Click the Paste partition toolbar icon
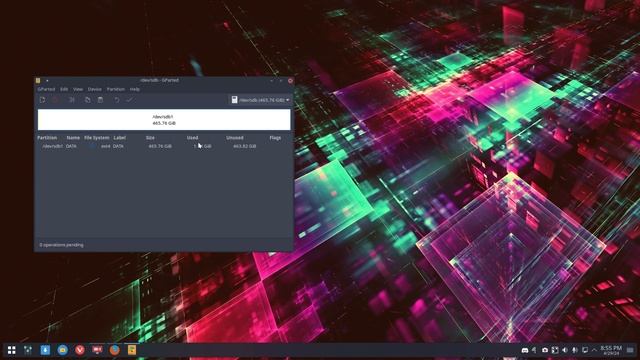Screen dimensions: 640x360 tap(100, 100)
